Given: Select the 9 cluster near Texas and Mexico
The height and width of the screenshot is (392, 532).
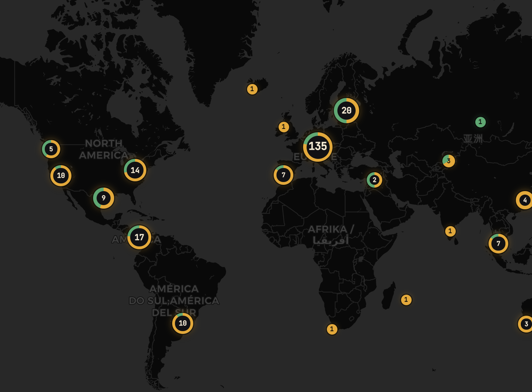Looking at the screenshot, I should (x=104, y=198).
